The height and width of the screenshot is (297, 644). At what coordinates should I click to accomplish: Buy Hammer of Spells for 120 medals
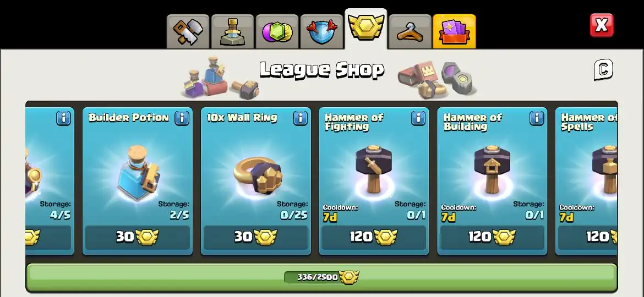(588, 237)
